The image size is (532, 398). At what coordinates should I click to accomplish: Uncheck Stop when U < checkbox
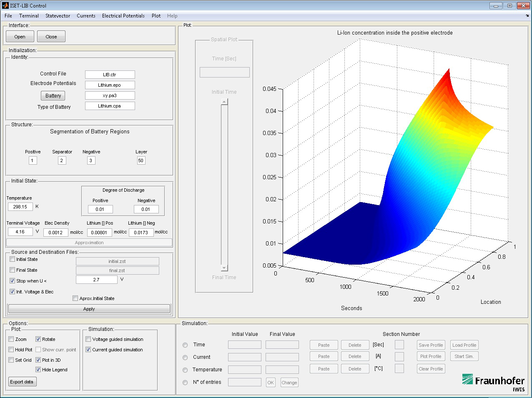click(x=13, y=281)
